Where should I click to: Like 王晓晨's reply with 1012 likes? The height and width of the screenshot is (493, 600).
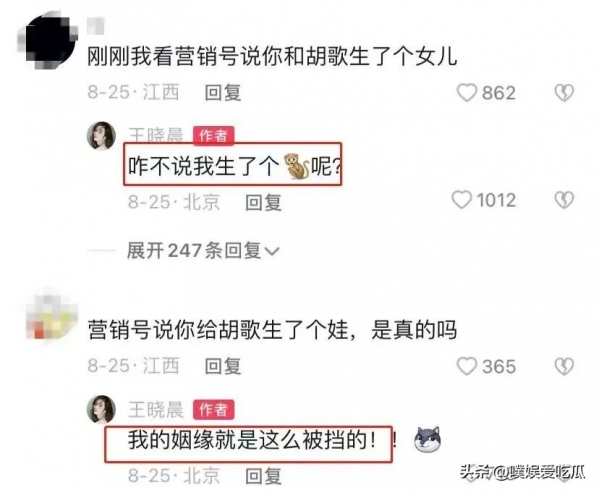click(462, 200)
